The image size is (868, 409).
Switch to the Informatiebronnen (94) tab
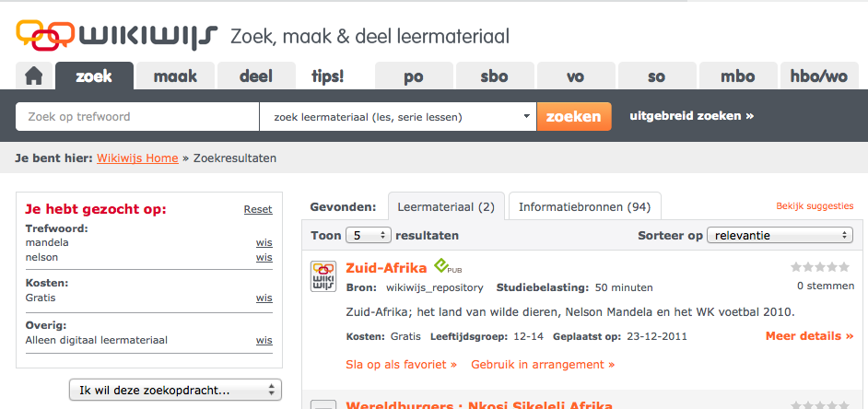click(584, 207)
